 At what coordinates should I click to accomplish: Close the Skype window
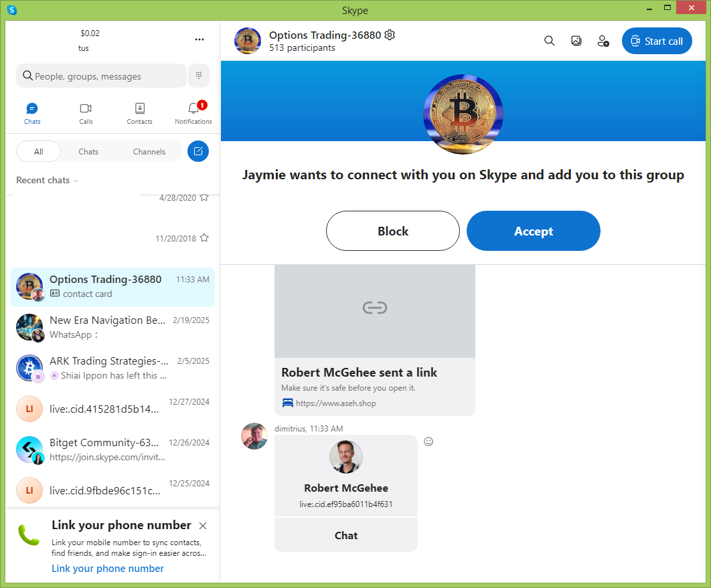[x=692, y=8]
